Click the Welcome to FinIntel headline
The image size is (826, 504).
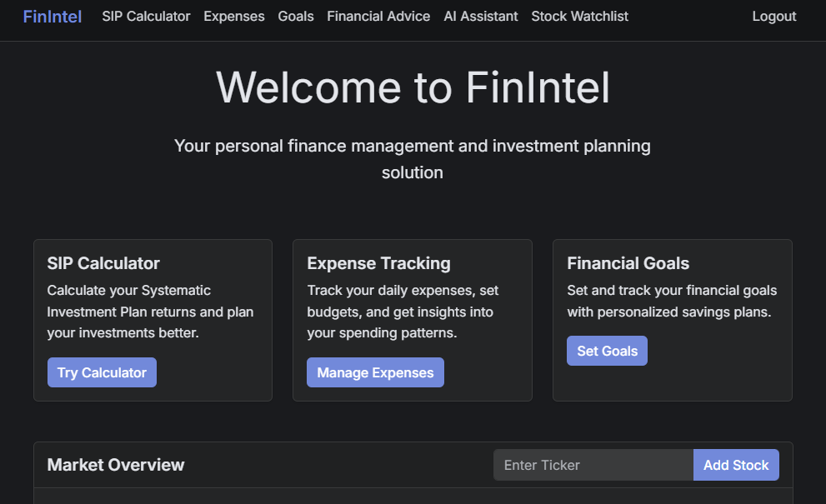413,87
